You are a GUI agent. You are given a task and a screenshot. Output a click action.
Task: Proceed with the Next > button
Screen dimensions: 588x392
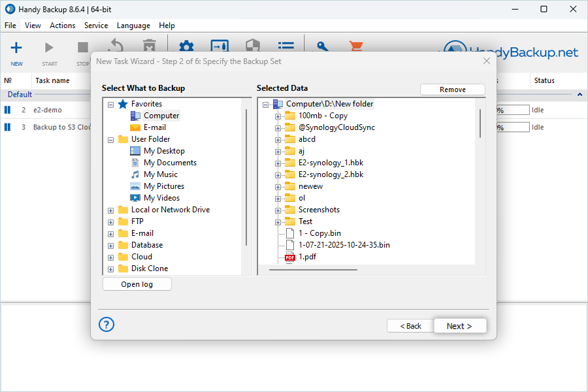(460, 326)
